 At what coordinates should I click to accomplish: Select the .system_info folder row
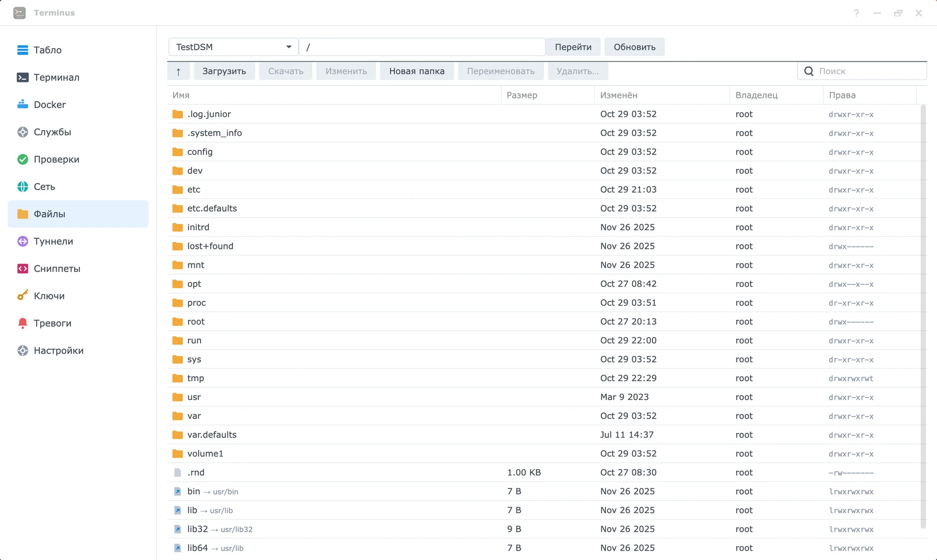(x=544, y=133)
